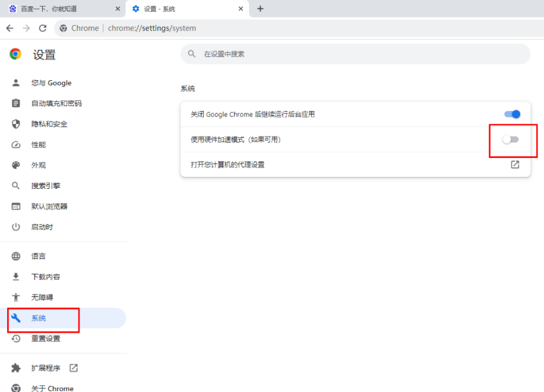
Task: Switch to the 百度一下，你就知道 tab
Action: (62, 9)
